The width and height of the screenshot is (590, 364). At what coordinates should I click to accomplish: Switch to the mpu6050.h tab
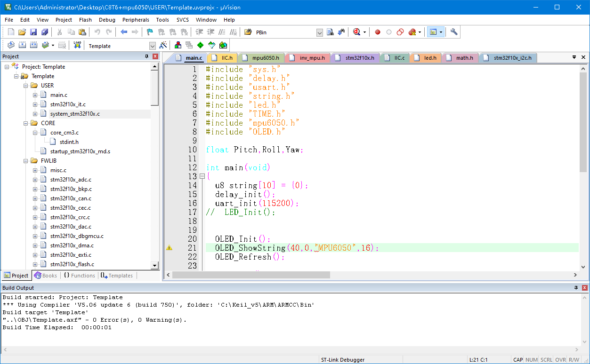261,58
